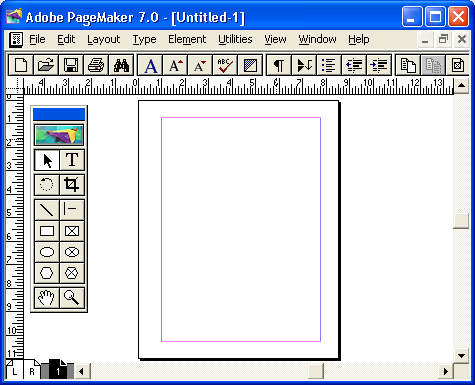Click the Spelling check toolbar icon
The image size is (475, 385).
[x=225, y=65]
